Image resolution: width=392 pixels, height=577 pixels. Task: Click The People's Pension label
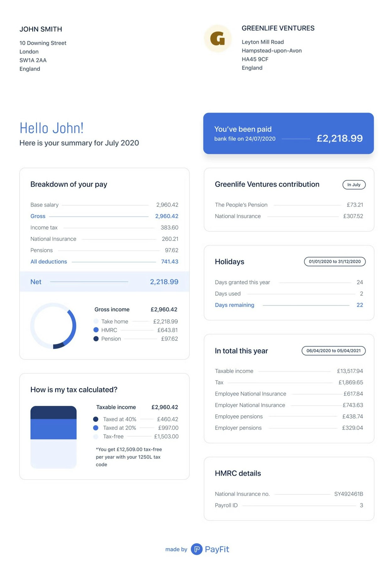tap(241, 205)
